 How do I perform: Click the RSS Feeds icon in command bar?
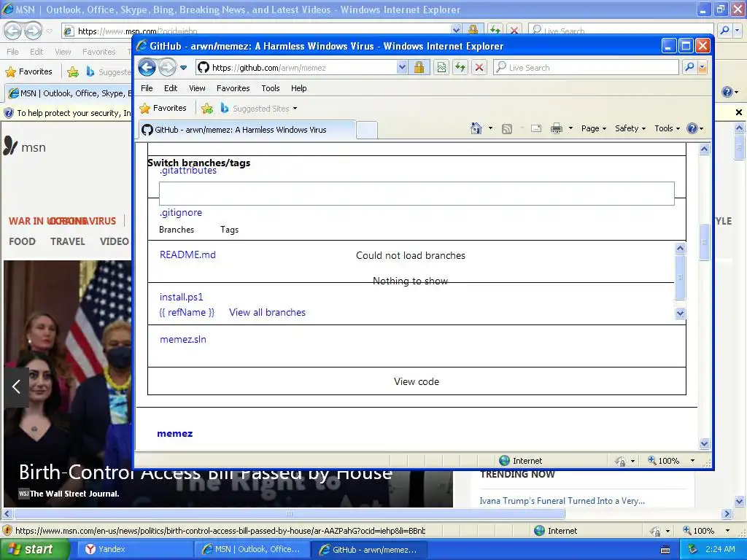(507, 128)
